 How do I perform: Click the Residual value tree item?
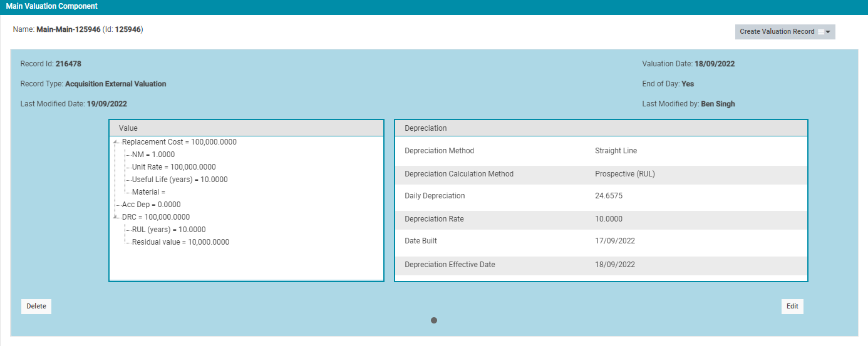[180, 242]
